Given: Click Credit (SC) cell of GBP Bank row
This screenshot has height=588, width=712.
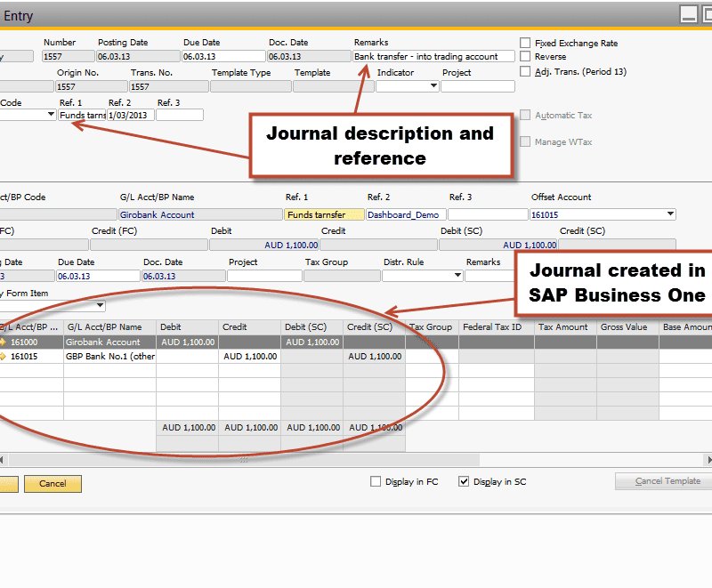Looking at the screenshot, I should coord(374,357).
